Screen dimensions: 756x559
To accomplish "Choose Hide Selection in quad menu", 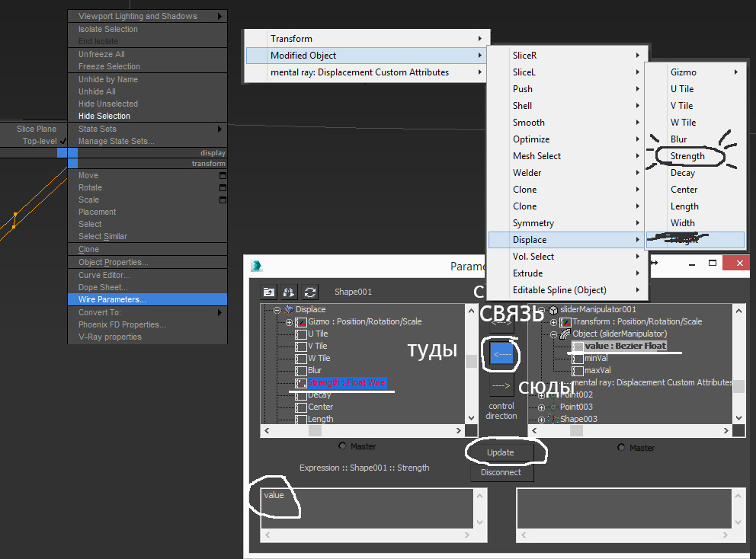I will pos(147,116).
